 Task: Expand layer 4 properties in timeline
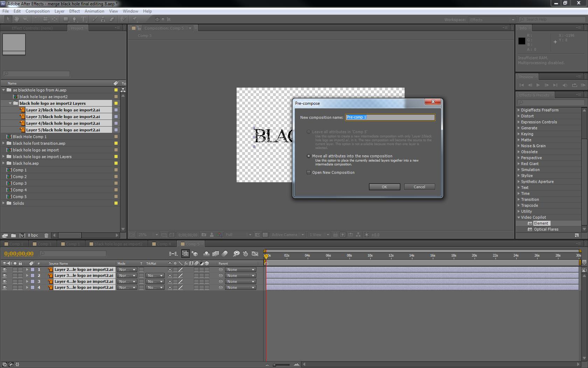[x=27, y=287]
